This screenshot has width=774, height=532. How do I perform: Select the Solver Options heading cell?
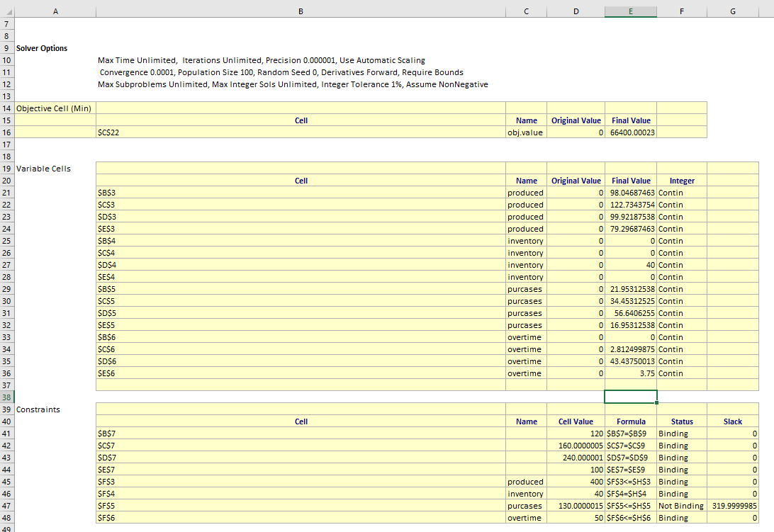click(x=43, y=48)
